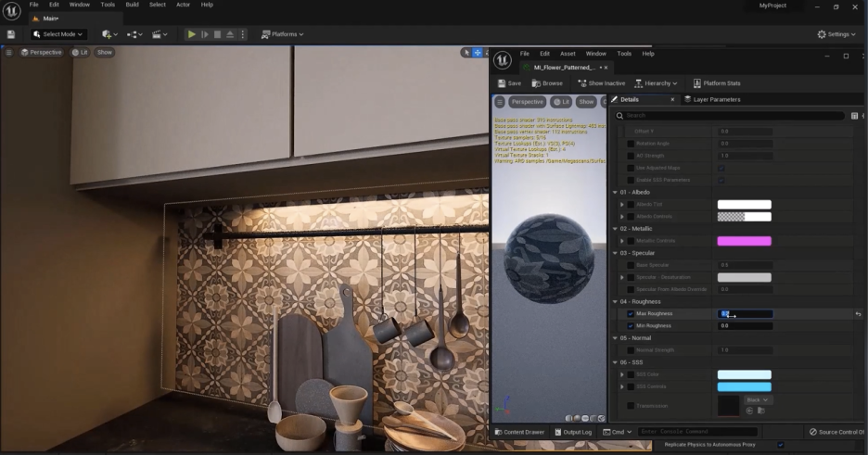868x455 pixels.
Task: Click the Metallic Controls magenta color swatch
Action: click(x=744, y=241)
